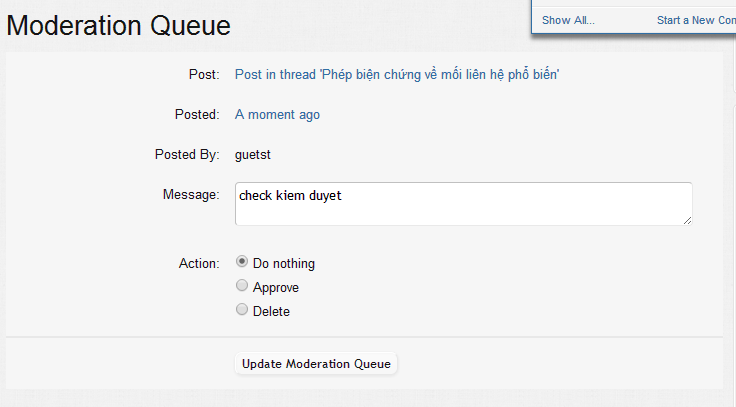
Task: Click the 'Post:' field label
Action: (x=203, y=75)
